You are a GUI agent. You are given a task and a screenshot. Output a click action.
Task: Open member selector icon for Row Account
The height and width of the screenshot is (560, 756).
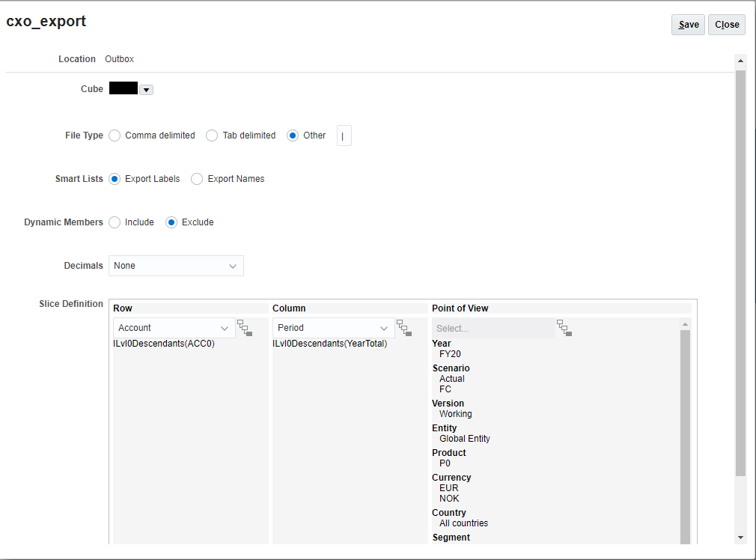click(x=245, y=328)
